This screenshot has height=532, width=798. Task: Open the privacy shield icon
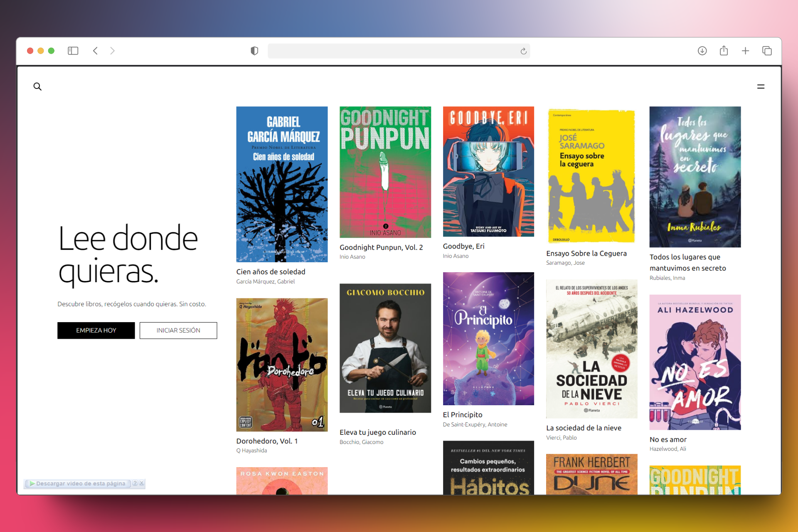(x=254, y=51)
